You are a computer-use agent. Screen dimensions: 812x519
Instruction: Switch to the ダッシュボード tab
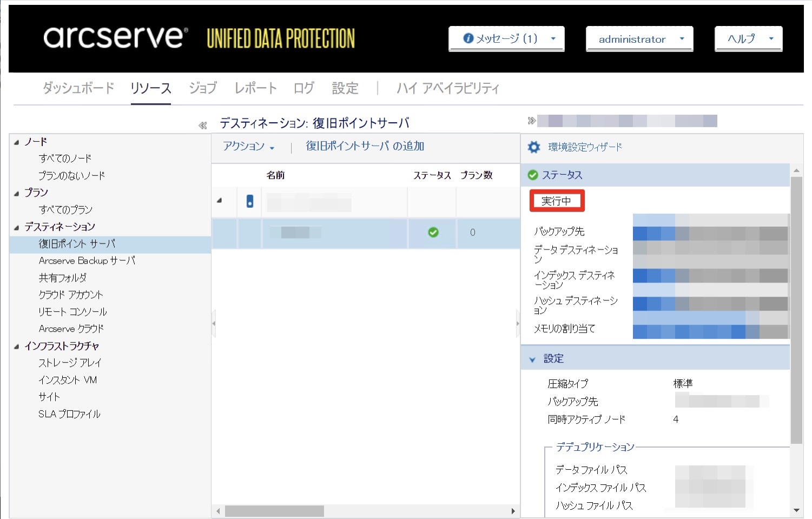click(x=78, y=88)
